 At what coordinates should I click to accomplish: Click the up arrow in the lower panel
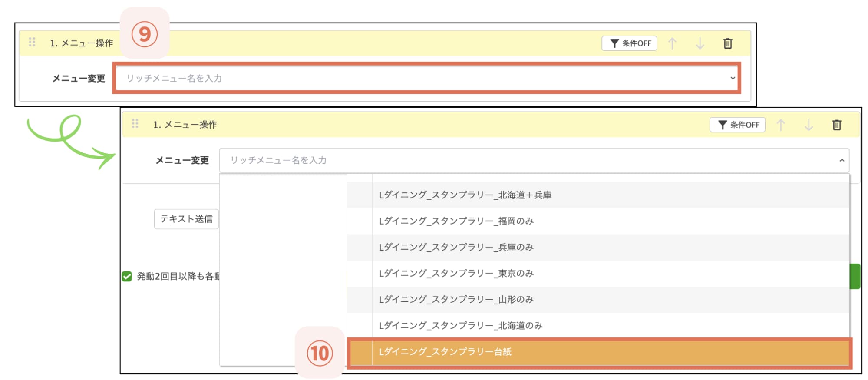(781, 125)
